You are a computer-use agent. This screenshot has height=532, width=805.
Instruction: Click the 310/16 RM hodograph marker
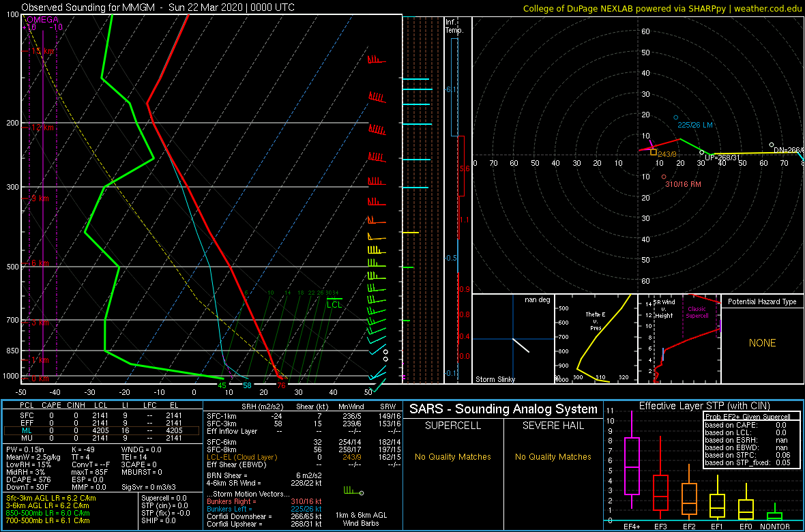coord(664,177)
